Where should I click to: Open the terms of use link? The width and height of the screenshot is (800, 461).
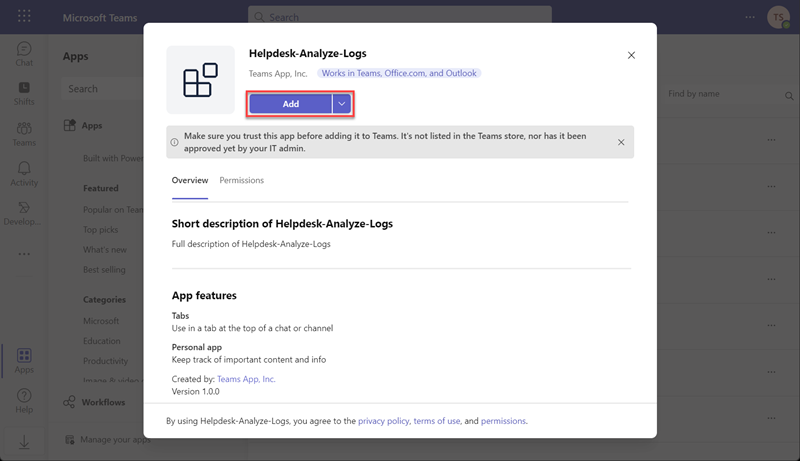coord(437,421)
